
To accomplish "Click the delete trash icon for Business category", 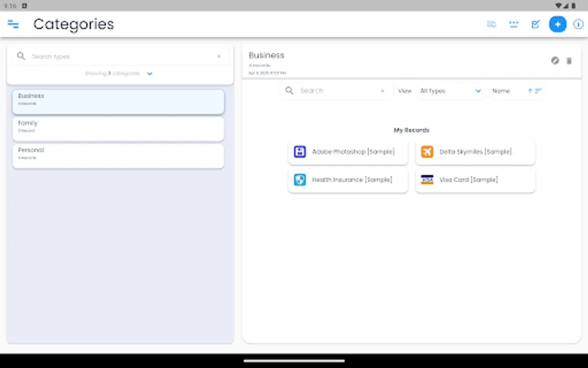I will [x=569, y=61].
